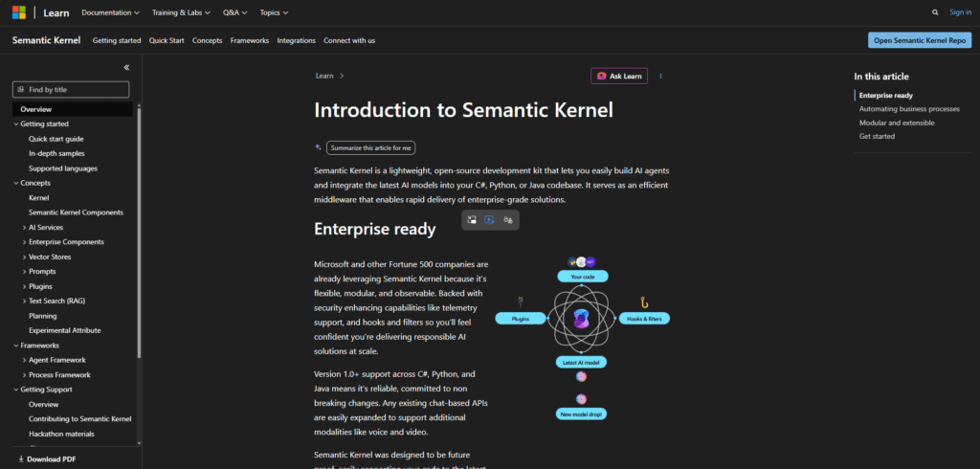Open the Documentation dropdown menu
Image resolution: width=980 pixels, height=469 pixels.
(111, 12)
